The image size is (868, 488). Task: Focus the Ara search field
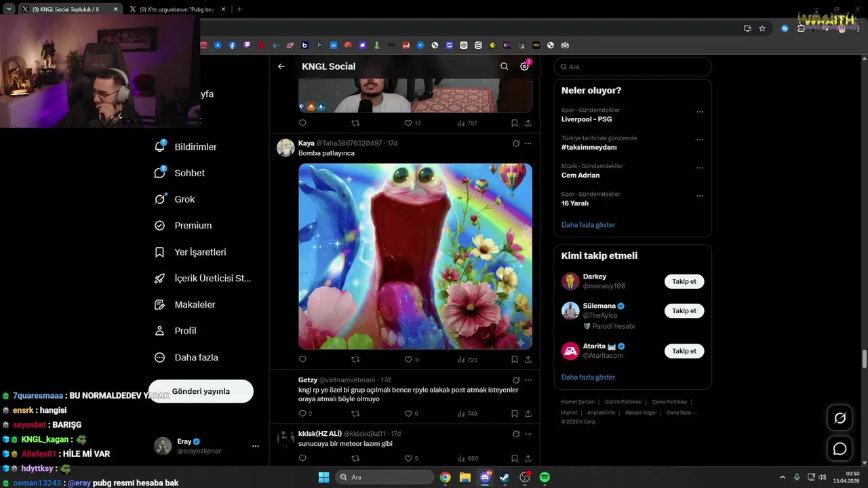click(633, 66)
